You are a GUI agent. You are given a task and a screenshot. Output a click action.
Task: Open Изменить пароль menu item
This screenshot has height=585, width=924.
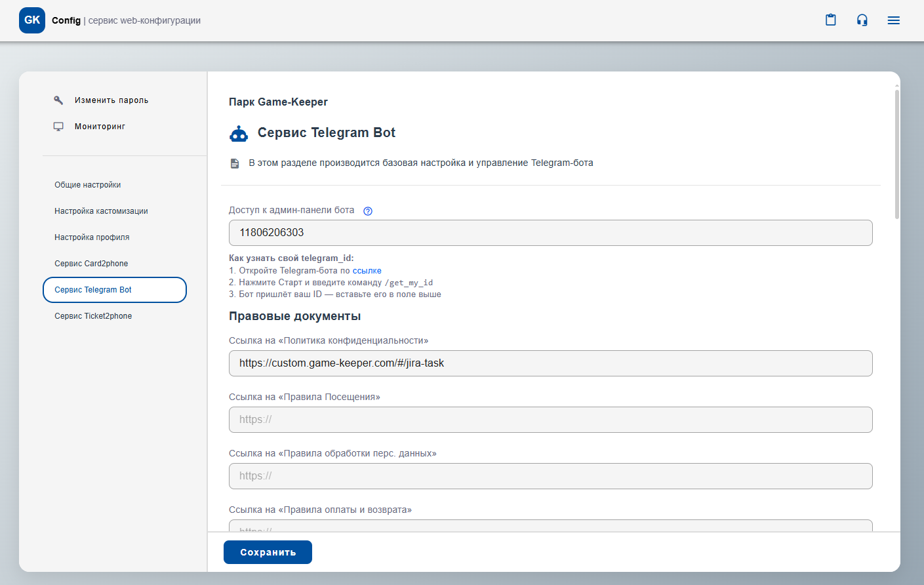click(111, 100)
